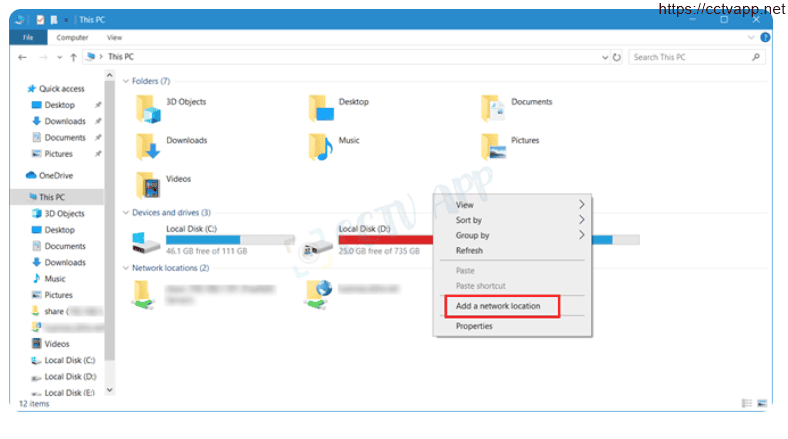Open Local Disk (C:) drive icon

tap(147, 240)
